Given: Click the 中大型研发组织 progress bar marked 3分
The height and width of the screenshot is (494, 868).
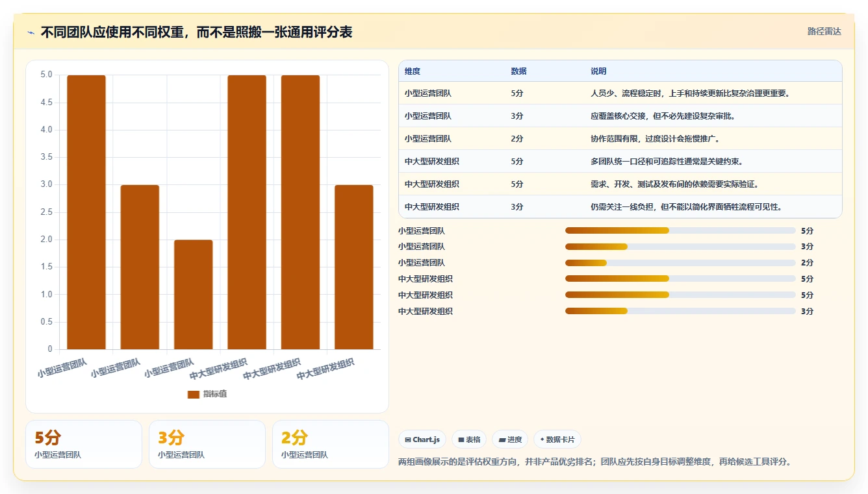Looking at the screenshot, I should [x=680, y=312].
